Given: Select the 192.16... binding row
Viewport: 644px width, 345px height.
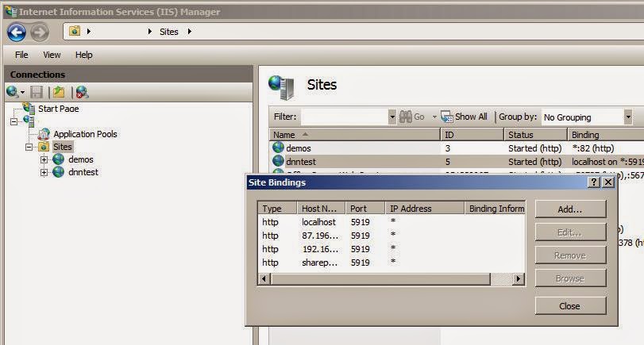Looking at the screenshot, I should coord(391,249).
